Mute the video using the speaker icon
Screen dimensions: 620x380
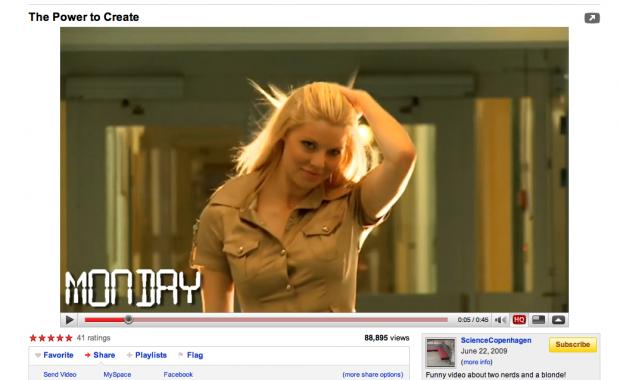(x=501, y=320)
